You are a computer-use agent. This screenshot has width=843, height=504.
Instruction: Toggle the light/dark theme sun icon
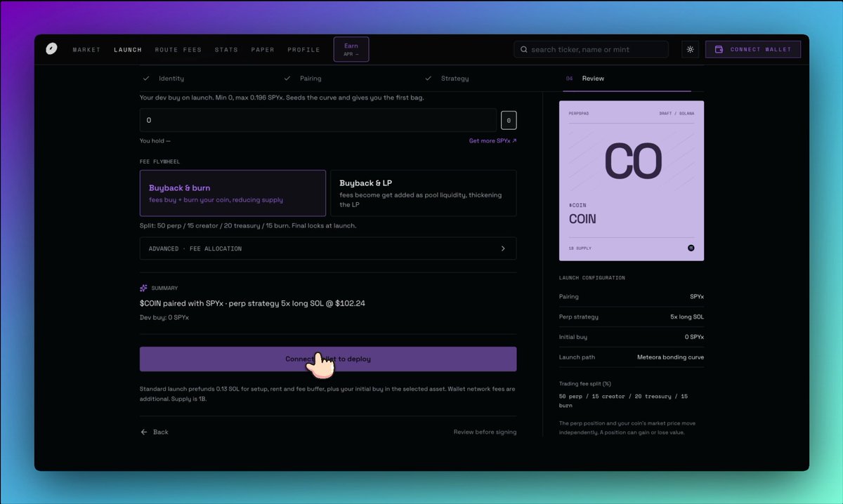691,49
